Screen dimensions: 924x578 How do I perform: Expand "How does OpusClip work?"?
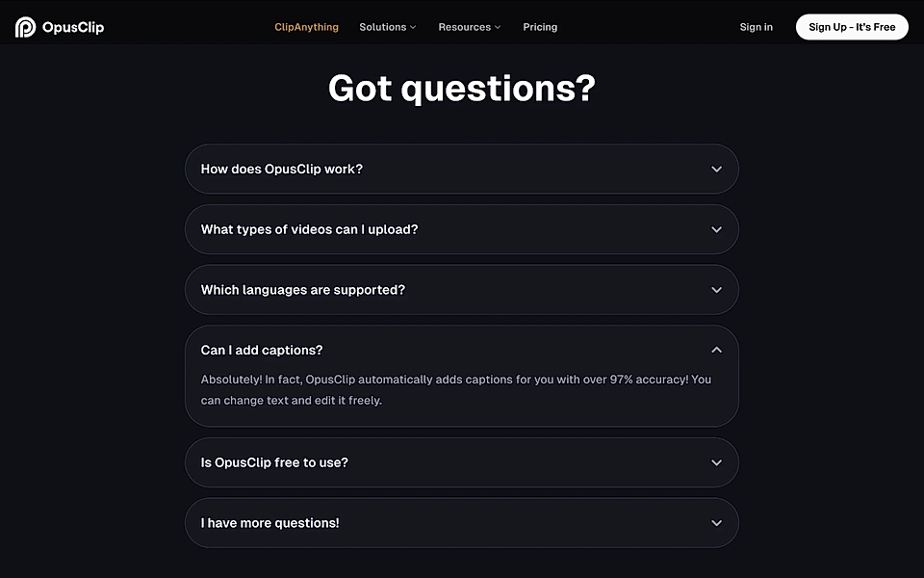click(x=462, y=169)
